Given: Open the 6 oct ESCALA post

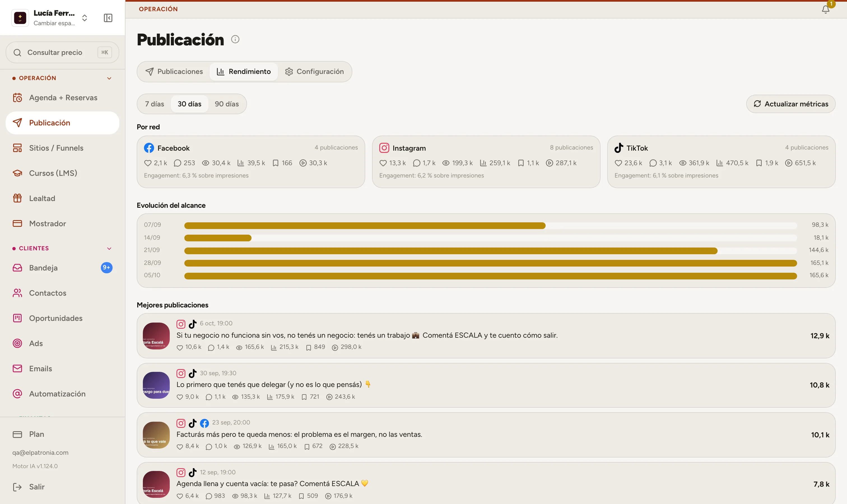Looking at the screenshot, I should [x=486, y=336].
